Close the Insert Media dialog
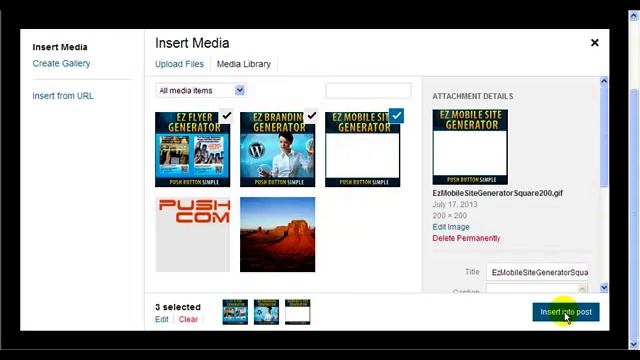 pyautogui.click(x=595, y=43)
